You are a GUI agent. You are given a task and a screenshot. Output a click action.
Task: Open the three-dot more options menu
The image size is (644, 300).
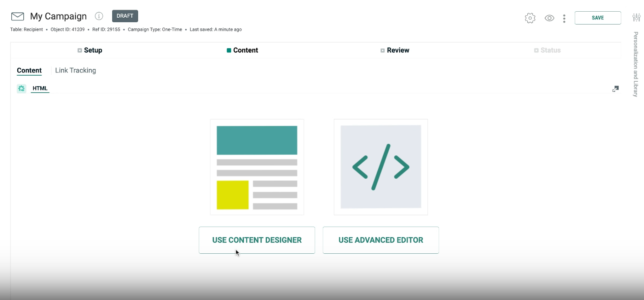564,19
